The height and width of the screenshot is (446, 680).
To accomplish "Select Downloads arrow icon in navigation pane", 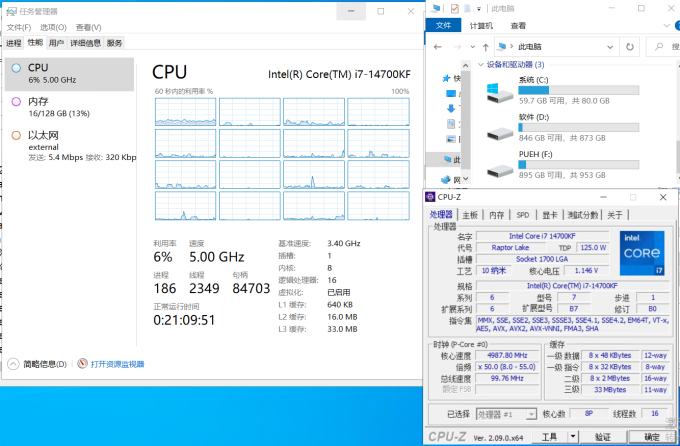I will pyautogui.click(x=451, y=108).
